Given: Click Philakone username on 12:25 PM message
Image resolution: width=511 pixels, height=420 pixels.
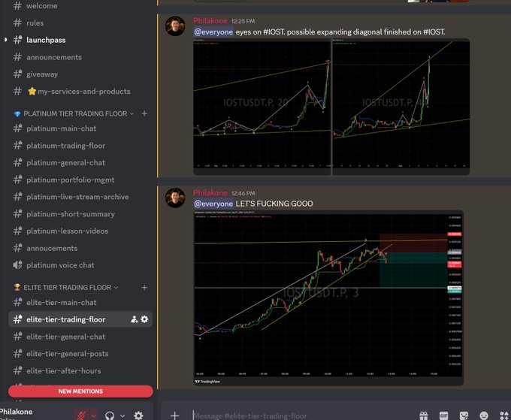Looking at the screenshot, I should pos(210,21).
